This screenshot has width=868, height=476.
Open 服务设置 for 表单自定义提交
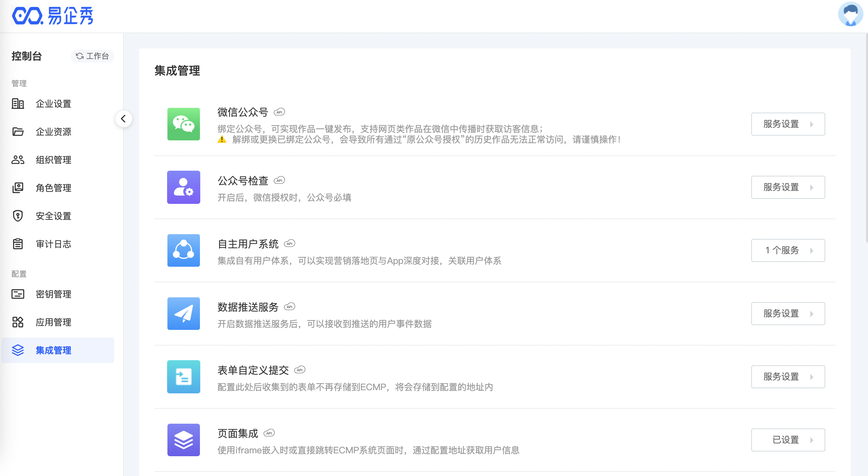tap(788, 376)
